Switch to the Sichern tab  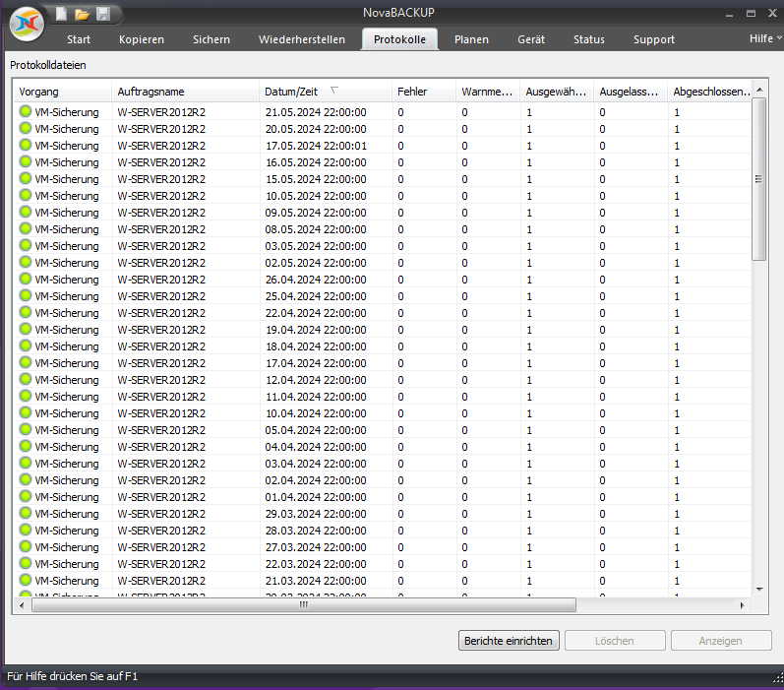pos(211,39)
